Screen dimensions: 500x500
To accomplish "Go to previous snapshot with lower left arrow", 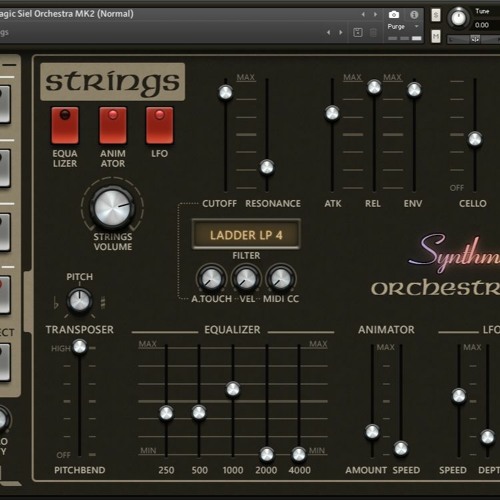I will click(x=328, y=32).
